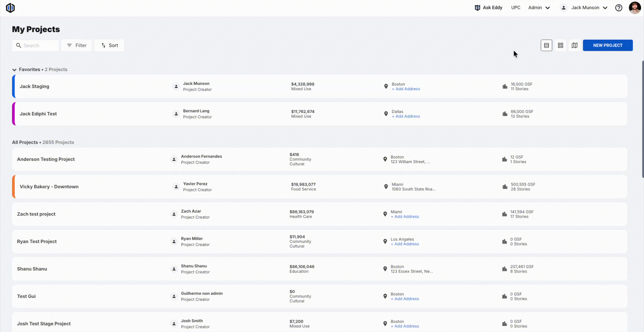
Task: Open the UPC menu item
Action: [515, 8]
